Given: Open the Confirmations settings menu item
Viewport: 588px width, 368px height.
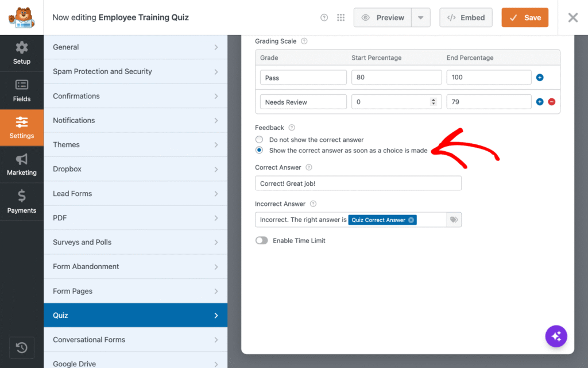Looking at the screenshot, I should (136, 96).
